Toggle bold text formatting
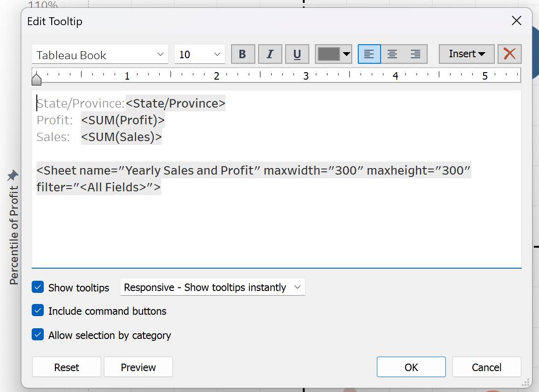539x392 pixels. point(243,54)
